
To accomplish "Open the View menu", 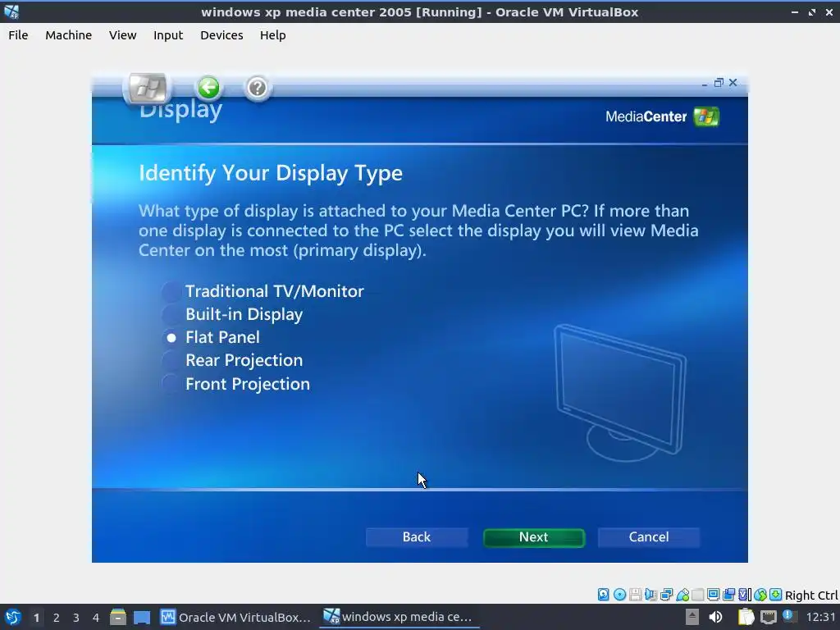I will coord(123,35).
